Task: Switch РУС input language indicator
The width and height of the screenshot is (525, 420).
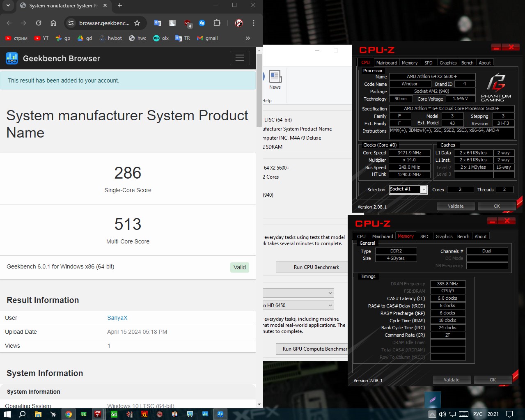Action: 478,414
